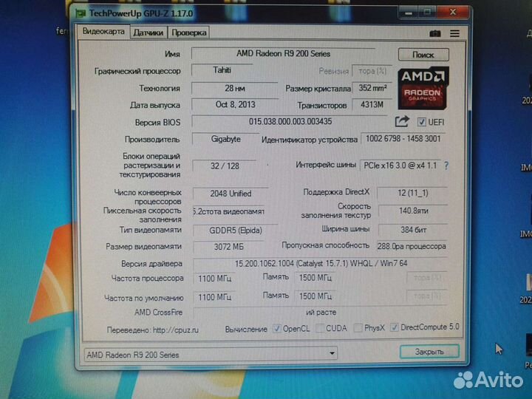
Task: Click the 140.8 texture fill rate value
Action: point(413,211)
